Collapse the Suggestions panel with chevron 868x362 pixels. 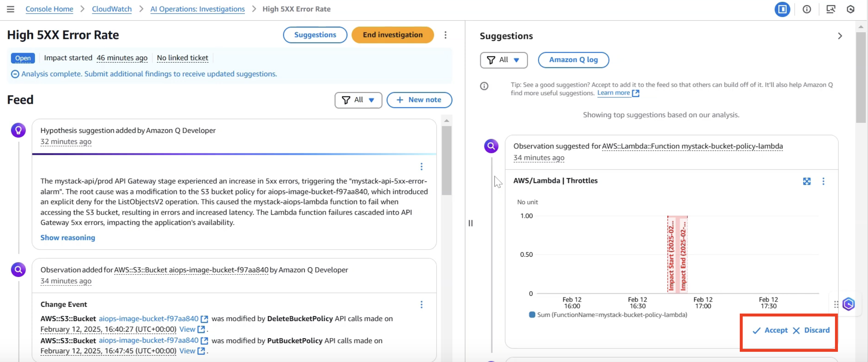(x=840, y=36)
